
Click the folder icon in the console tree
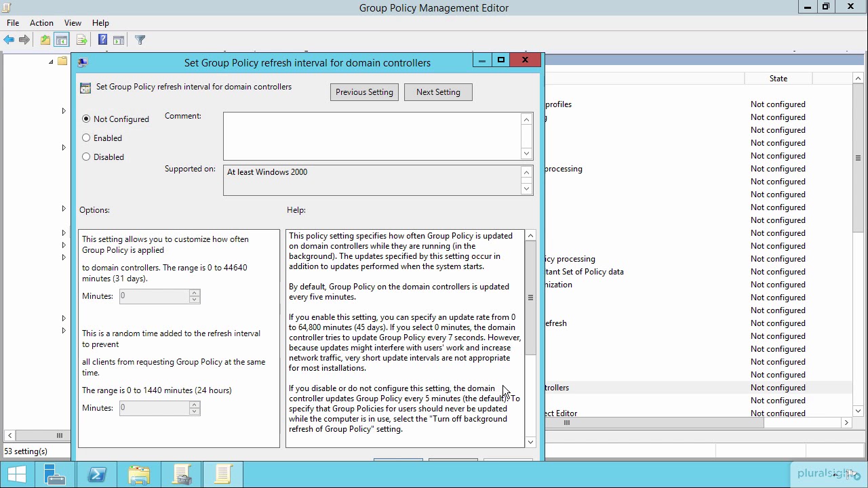[x=62, y=61]
